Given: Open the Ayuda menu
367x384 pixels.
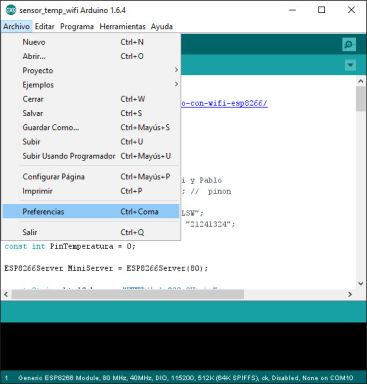Looking at the screenshot, I should pyautogui.click(x=162, y=26).
